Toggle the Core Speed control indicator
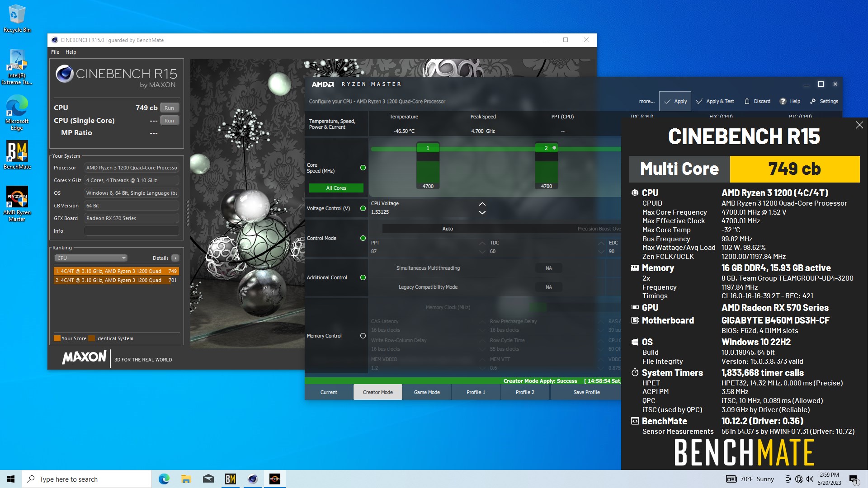Screen dimensions: 868x488 (x=363, y=168)
